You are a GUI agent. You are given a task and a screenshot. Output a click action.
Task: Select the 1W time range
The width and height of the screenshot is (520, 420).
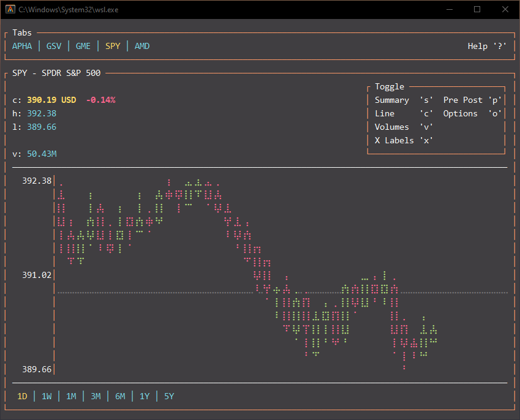(x=47, y=396)
